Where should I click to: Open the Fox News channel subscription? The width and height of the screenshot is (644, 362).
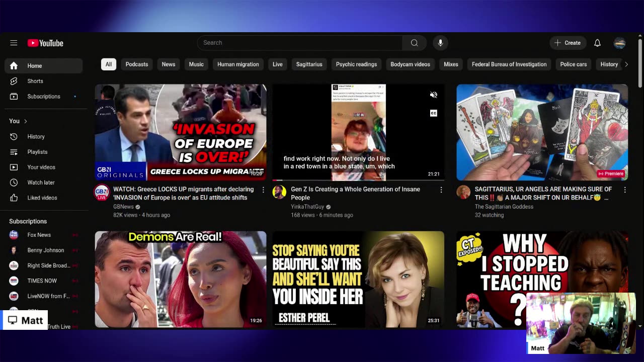pos(43,235)
